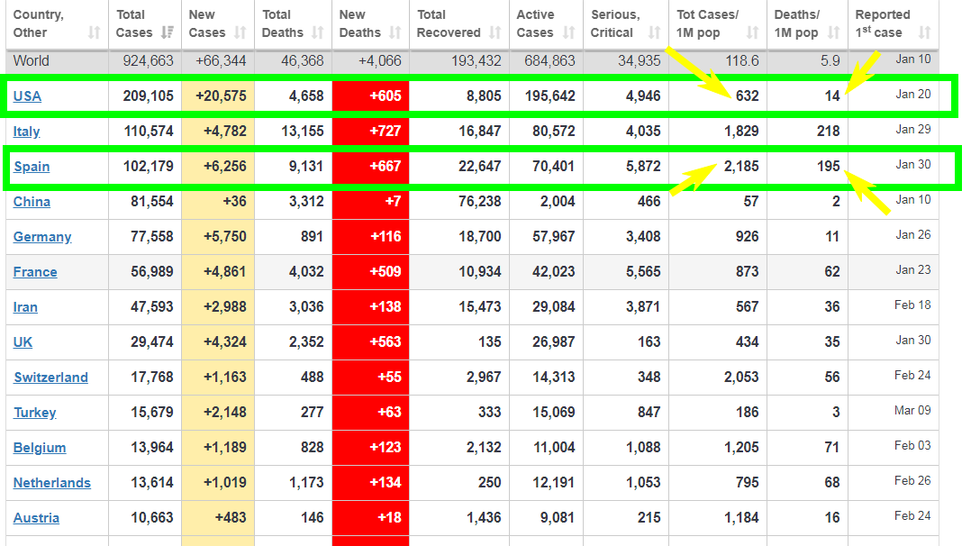Viewport: 980px width, 546px height.
Task: Select Spain serious critical 5,872
Action: pos(643,167)
